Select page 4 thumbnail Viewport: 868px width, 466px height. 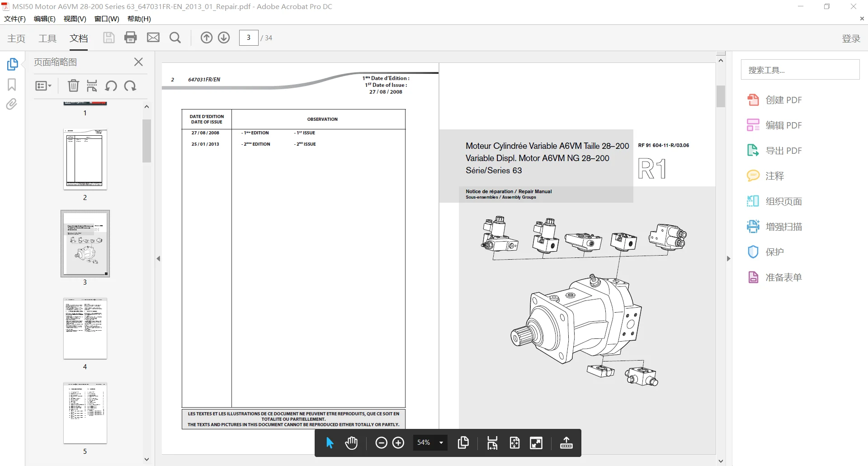pos(85,328)
